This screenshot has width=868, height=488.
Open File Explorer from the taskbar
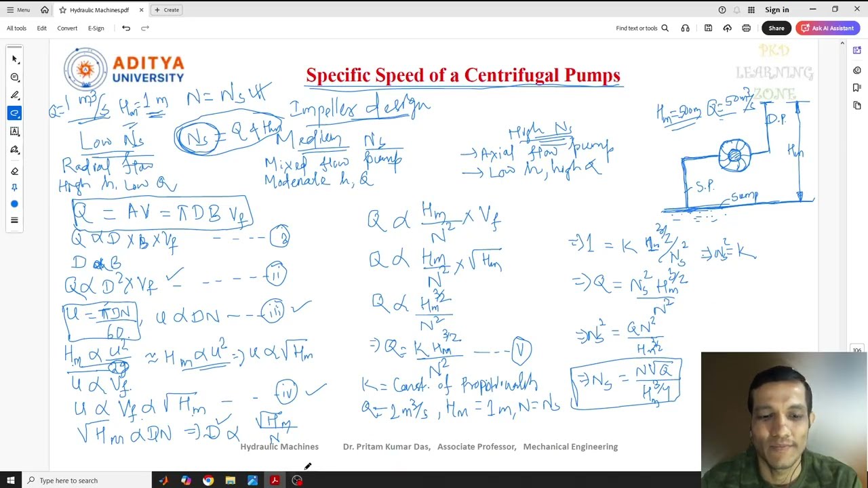click(231, 481)
